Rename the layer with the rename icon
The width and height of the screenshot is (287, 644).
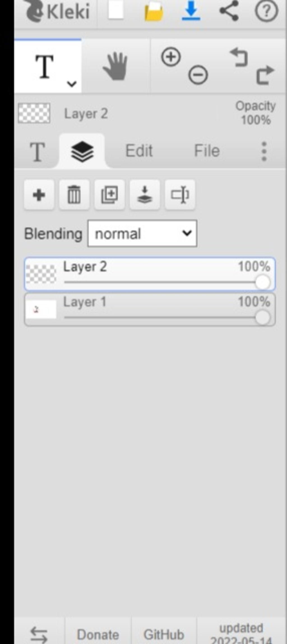click(180, 195)
